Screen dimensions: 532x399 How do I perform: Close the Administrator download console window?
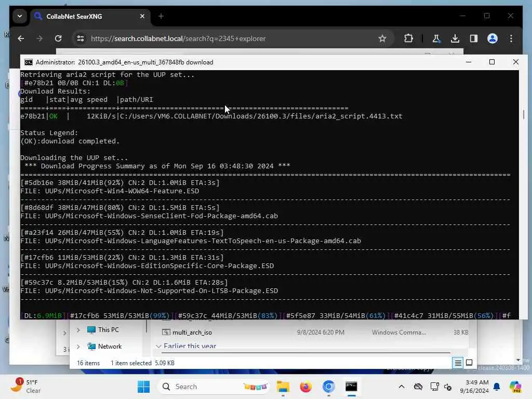pos(516,62)
